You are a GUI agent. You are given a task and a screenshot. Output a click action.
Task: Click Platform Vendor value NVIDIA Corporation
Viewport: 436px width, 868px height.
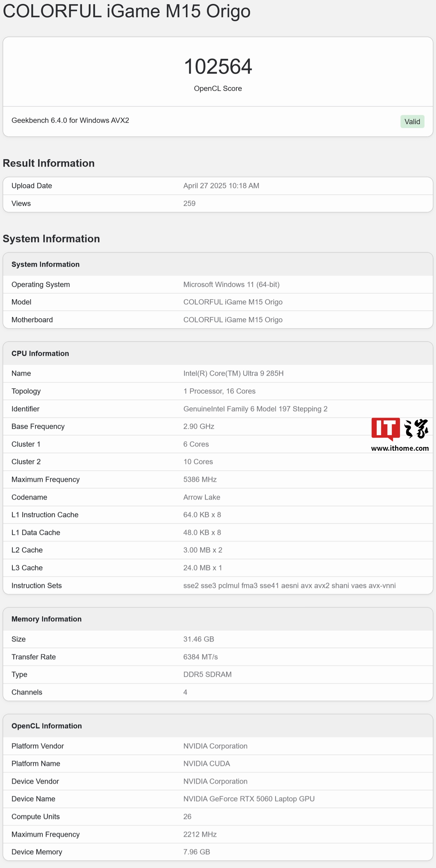point(215,746)
